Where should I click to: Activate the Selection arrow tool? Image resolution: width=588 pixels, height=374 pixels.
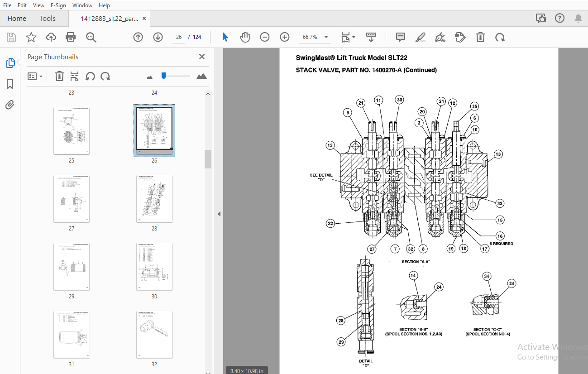point(225,37)
